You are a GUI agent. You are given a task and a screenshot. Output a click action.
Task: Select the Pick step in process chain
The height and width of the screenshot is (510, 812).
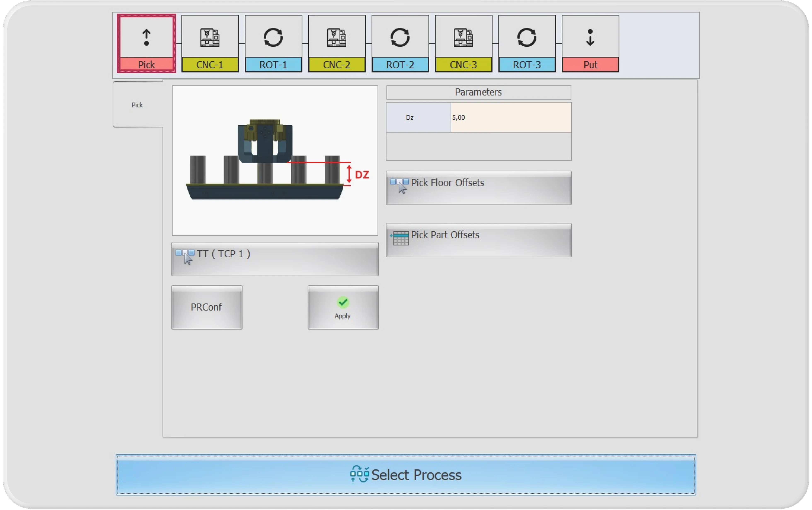click(x=146, y=43)
